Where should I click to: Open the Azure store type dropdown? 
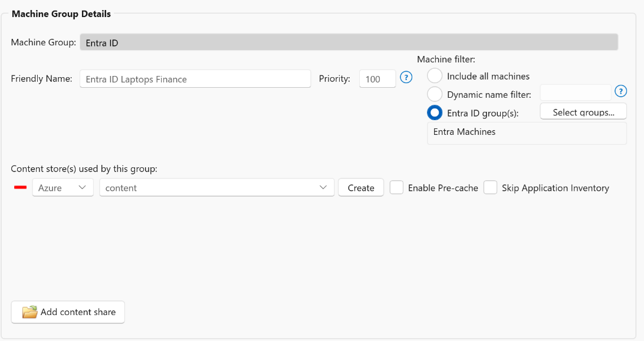(x=63, y=187)
